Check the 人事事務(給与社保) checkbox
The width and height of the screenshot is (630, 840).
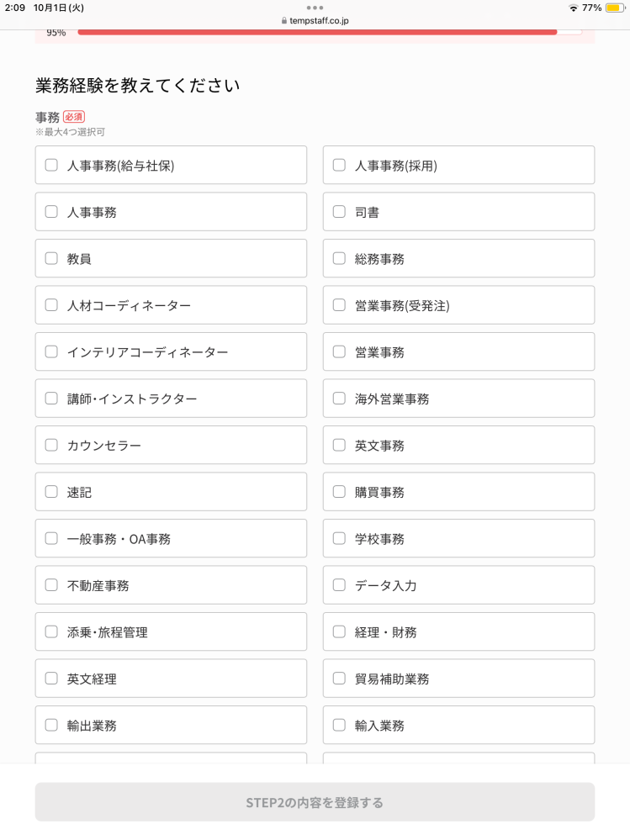[51, 165]
